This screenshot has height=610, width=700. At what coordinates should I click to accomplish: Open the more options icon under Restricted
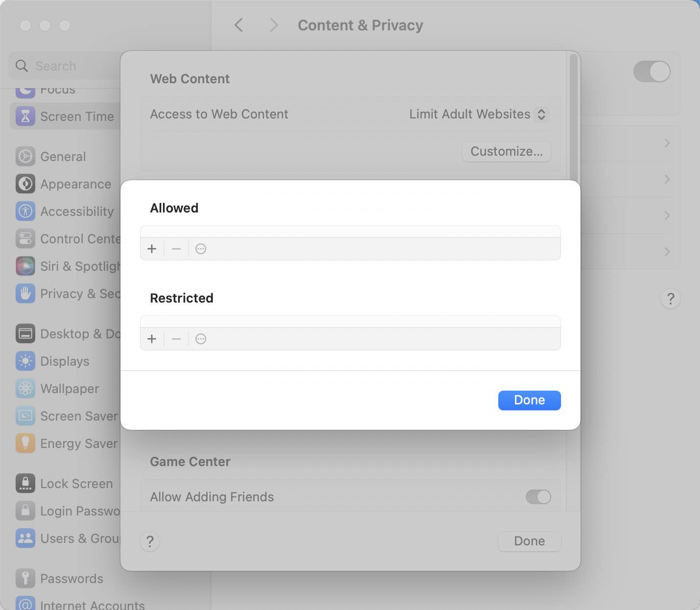(x=201, y=339)
